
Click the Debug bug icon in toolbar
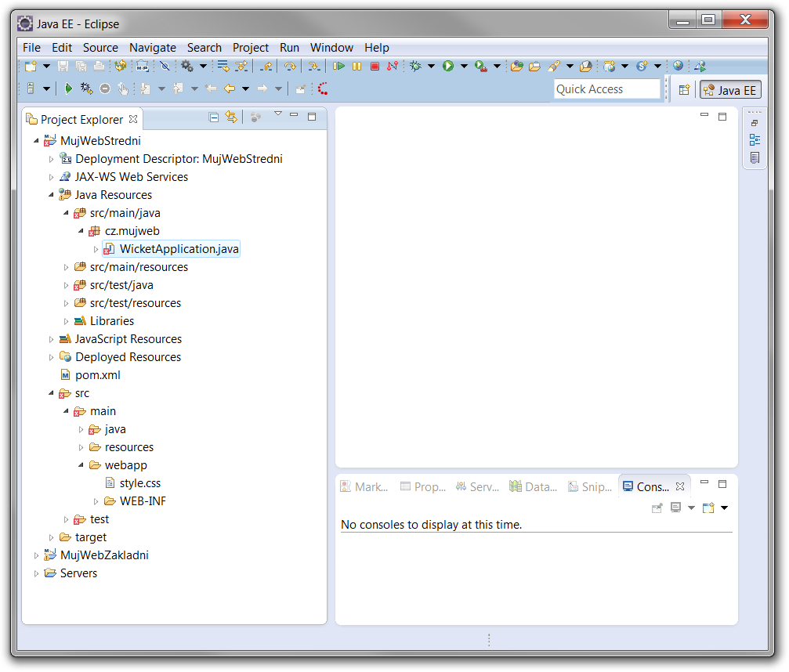click(415, 67)
